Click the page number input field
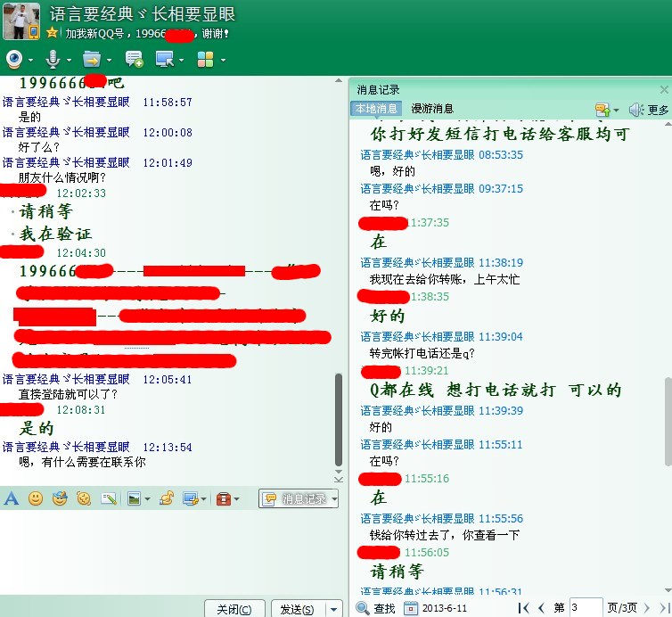Image resolution: width=672 pixels, height=617 pixels. (586, 607)
